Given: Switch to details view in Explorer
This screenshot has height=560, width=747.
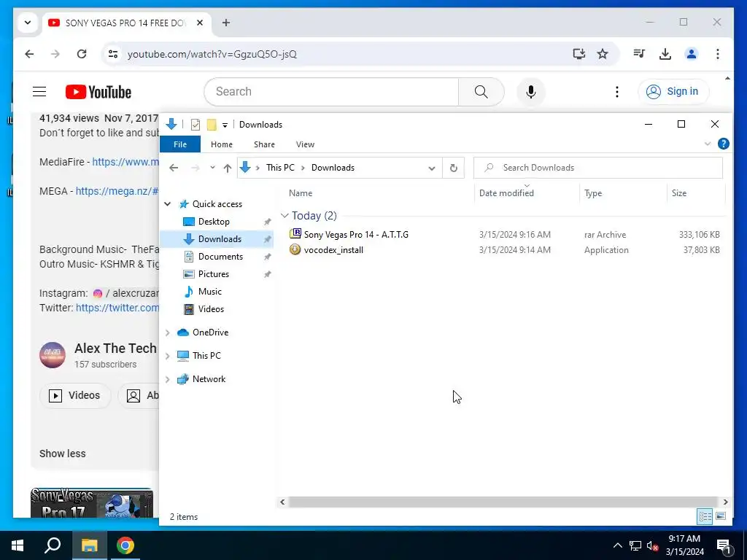Looking at the screenshot, I should coord(705,516).
